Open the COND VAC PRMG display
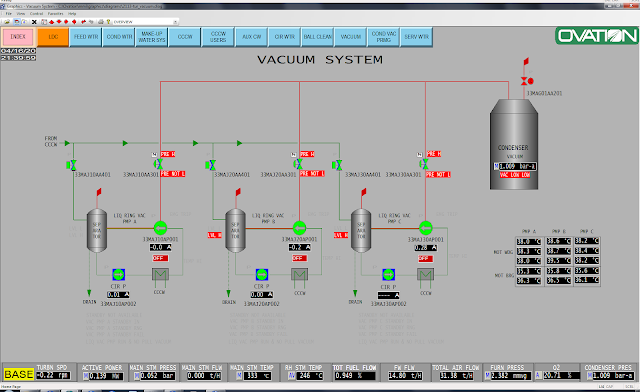Screen dimensions: 640x392 384,37
